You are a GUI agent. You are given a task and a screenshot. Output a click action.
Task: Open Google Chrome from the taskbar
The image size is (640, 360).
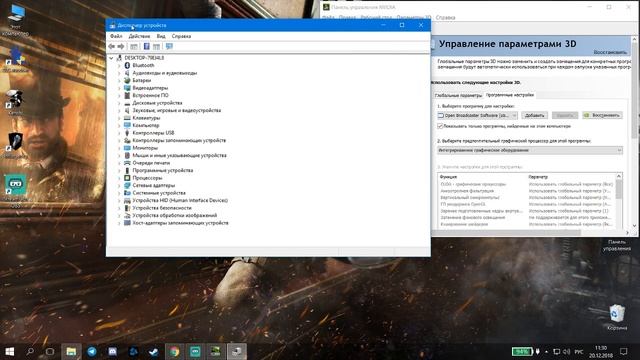174,351
